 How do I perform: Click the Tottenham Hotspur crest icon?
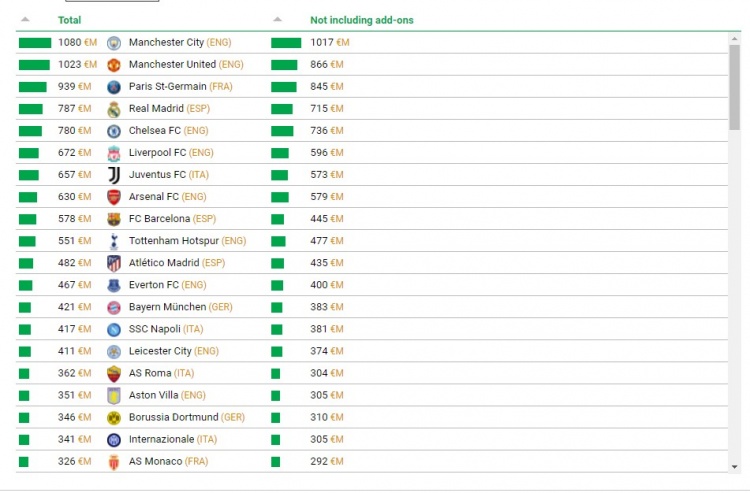click(x=114, y=241)
